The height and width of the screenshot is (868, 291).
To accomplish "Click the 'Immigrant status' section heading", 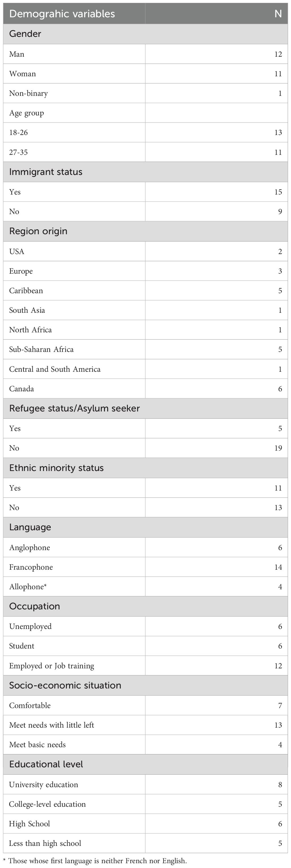I will [45, 172].
